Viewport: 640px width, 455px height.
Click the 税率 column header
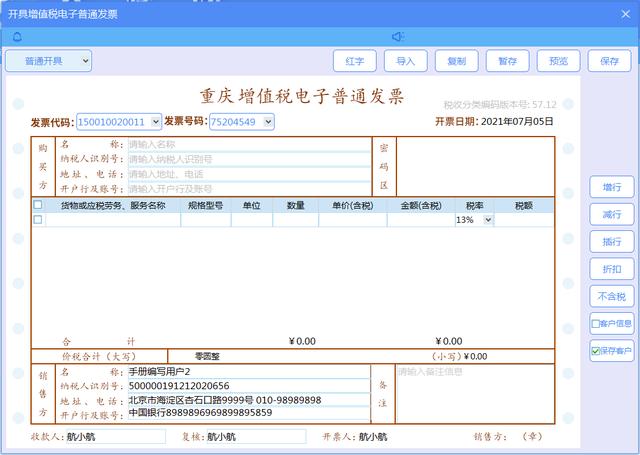[475, 206]
